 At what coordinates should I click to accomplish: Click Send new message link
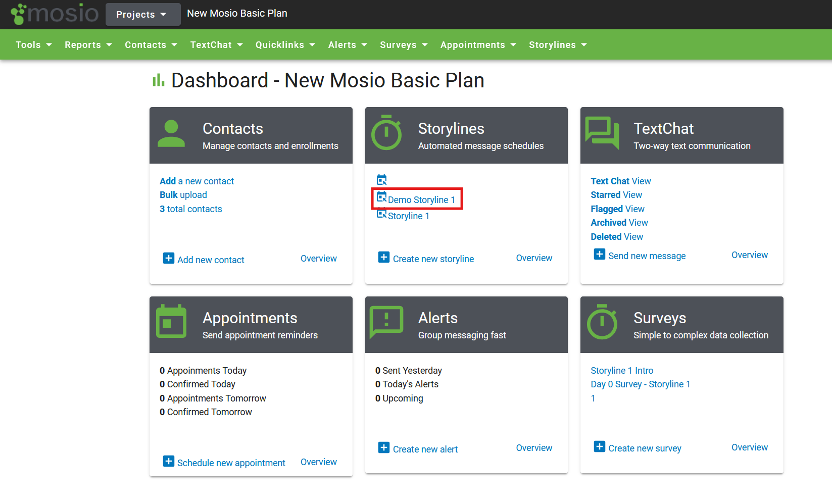coord(647,256)
